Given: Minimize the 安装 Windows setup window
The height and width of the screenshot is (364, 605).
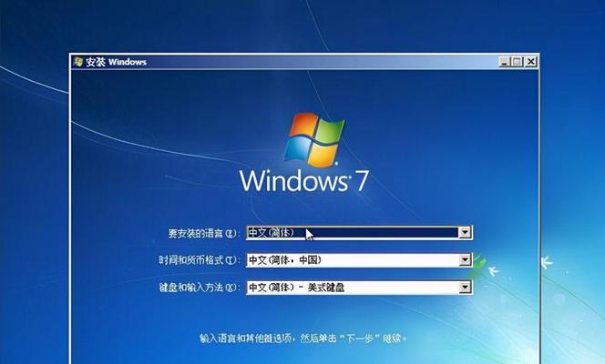Looking at the screenshot, I should coord(504,62).
